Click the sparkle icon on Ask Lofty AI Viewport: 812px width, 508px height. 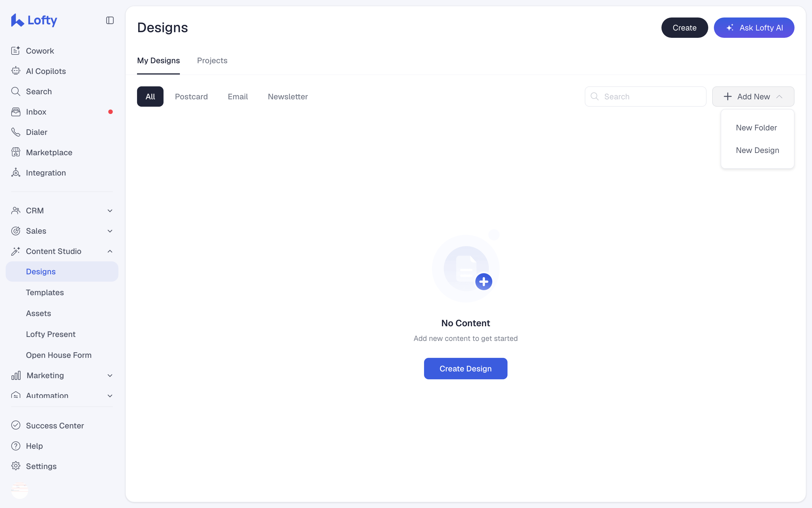coord(730,28)
